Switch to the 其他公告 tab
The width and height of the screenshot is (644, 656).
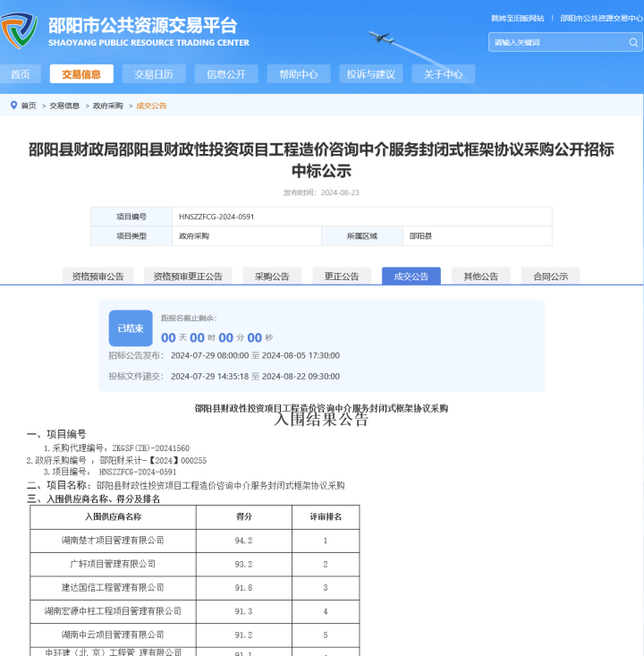[x=481, y=277]
